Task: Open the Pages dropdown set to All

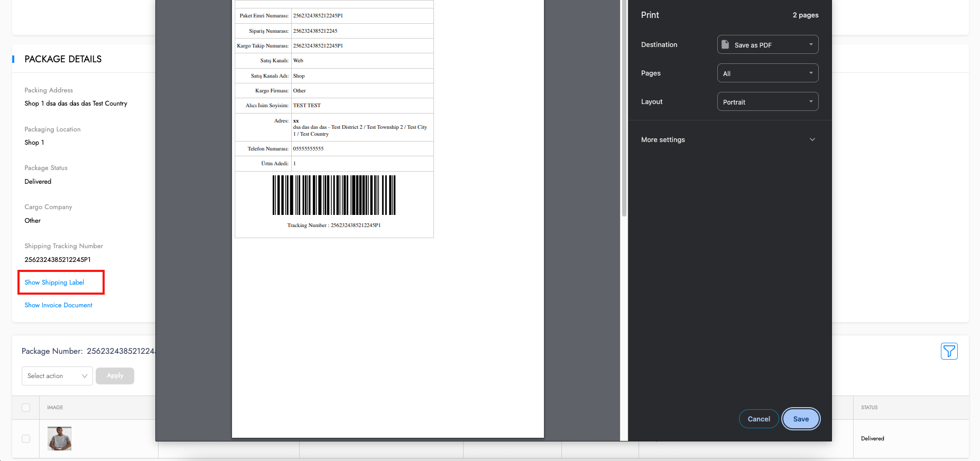Action: coord(767,73)
